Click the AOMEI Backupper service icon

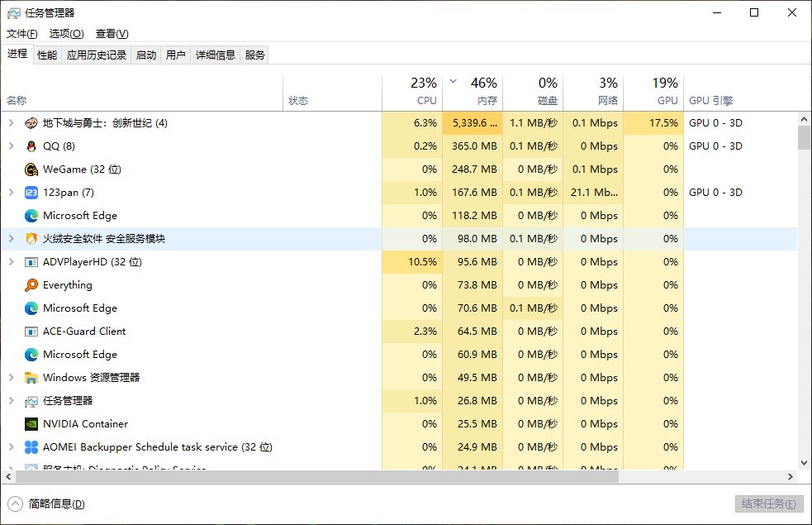tap(31, 447)
